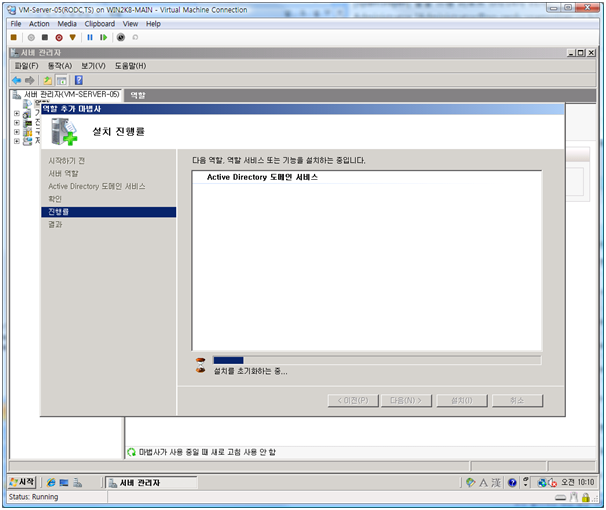Click the 오전 10:10 clock in tray
This screenshot has height=510, width=606.
577,483
